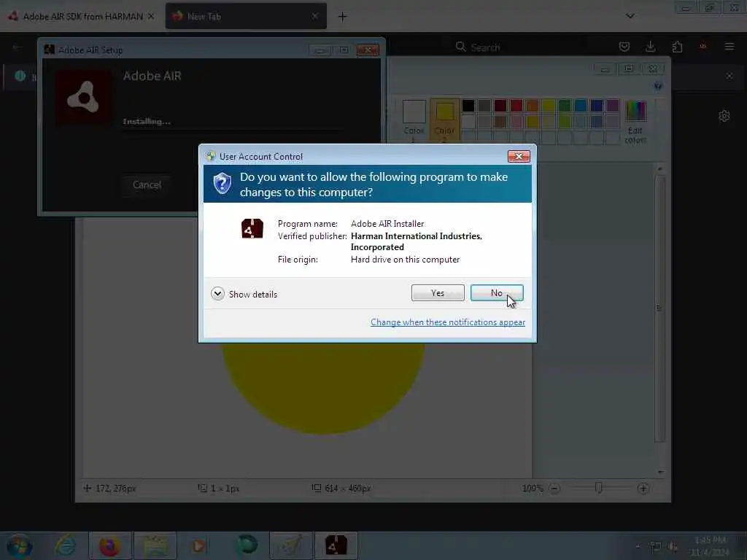Select Color 2 in Paint
Viewport: 747px width, 560px height.
click(x=444, y=119)
